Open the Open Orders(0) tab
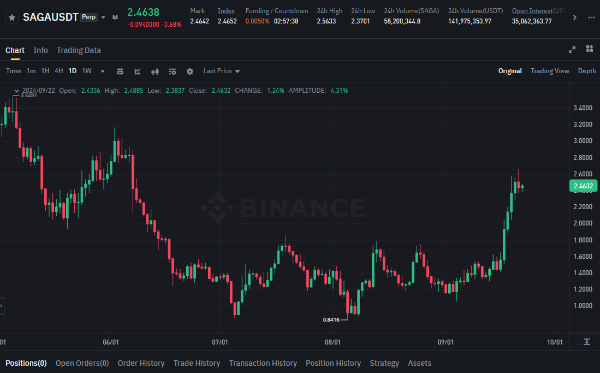The height and width of the screenshot is (373, 600). (82, 363)
